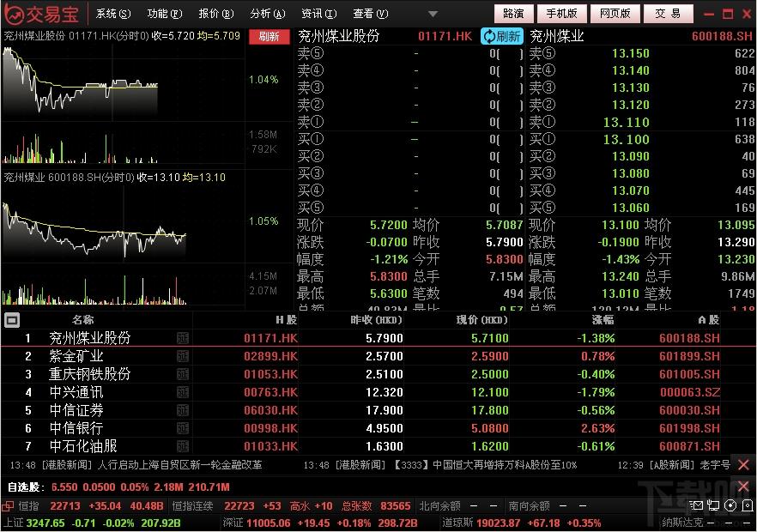Click the 上证 index value 3247.65
The width and height of the screenshot is (757, 532).
(x=45, y=523)
